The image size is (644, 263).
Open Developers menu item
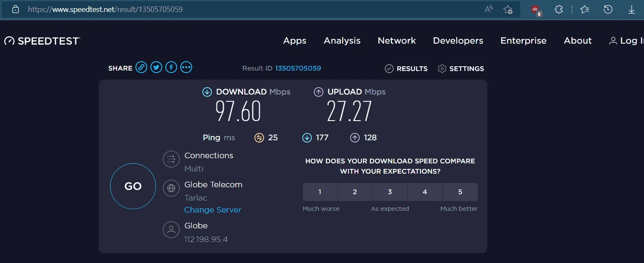click(x=458, y=41)
